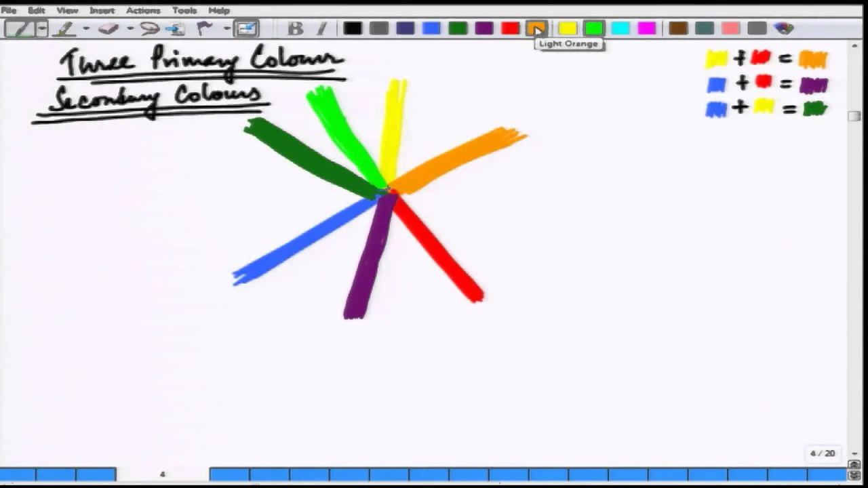Pick the Light Orange ink color

[536, 28]
